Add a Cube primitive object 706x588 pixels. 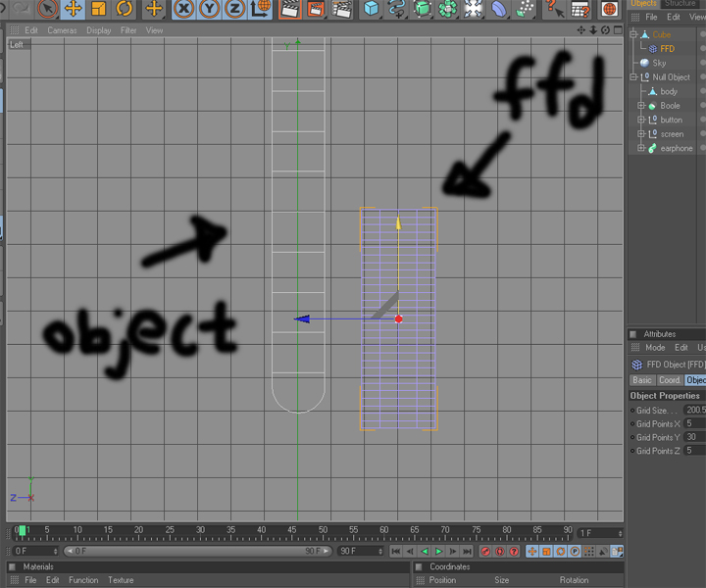pos(371,9)
